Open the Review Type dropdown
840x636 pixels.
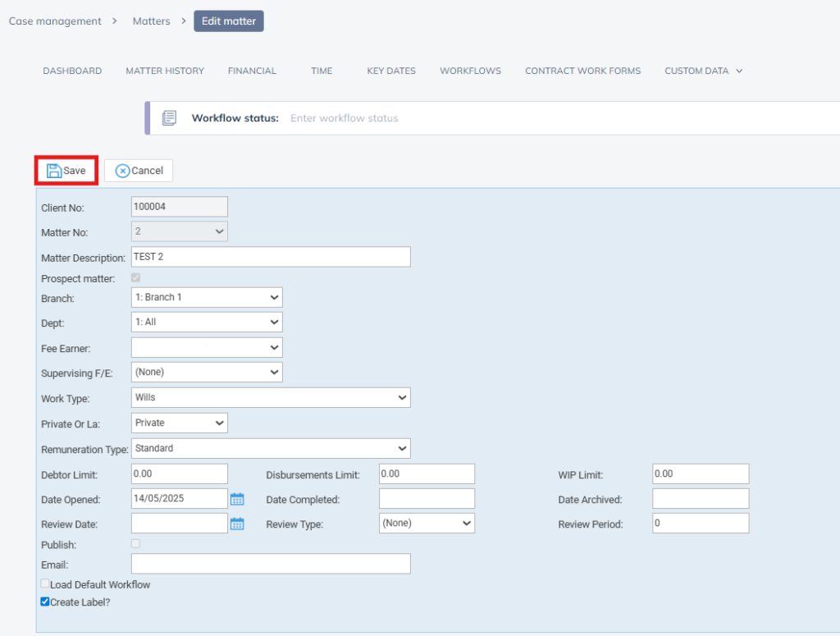(x=427, y=523)
